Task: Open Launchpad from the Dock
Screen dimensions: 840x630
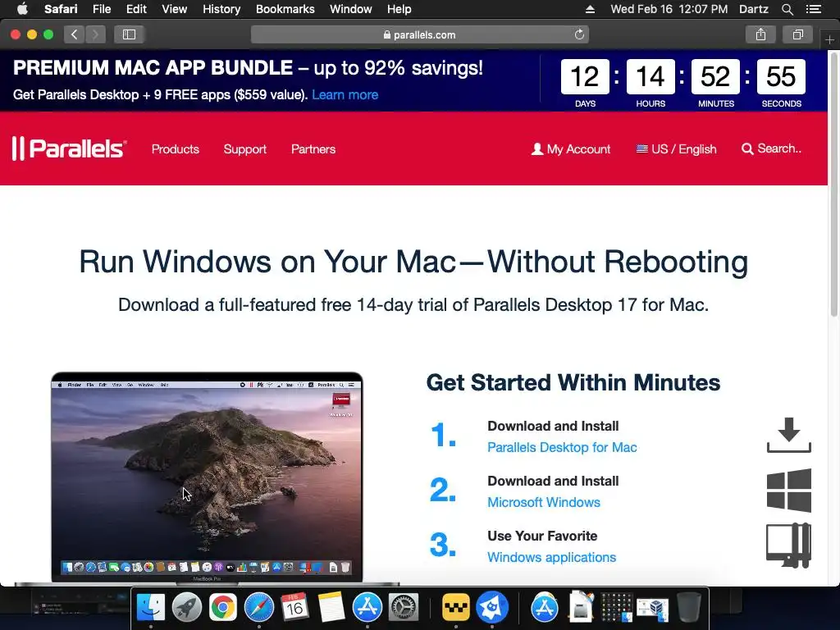Action: point(186,607)
